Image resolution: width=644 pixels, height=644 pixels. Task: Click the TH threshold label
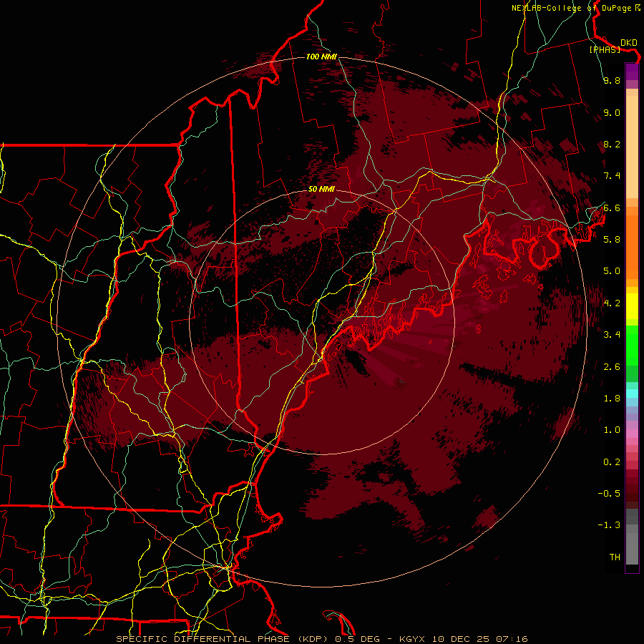pyautogui.click(x=615, y=557)
